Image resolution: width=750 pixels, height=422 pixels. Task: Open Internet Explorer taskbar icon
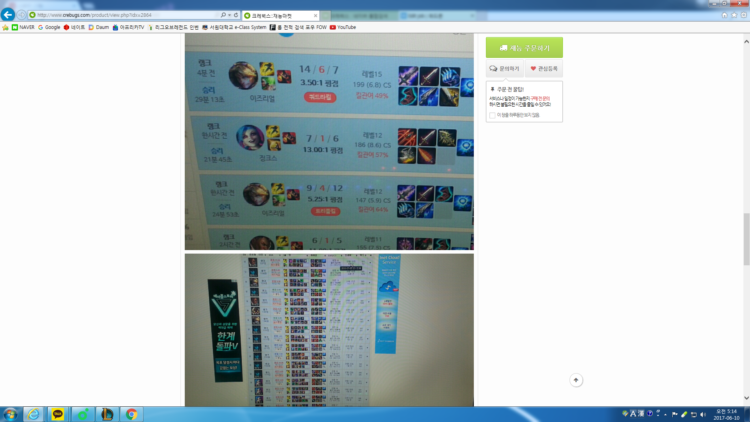(33, 413)
